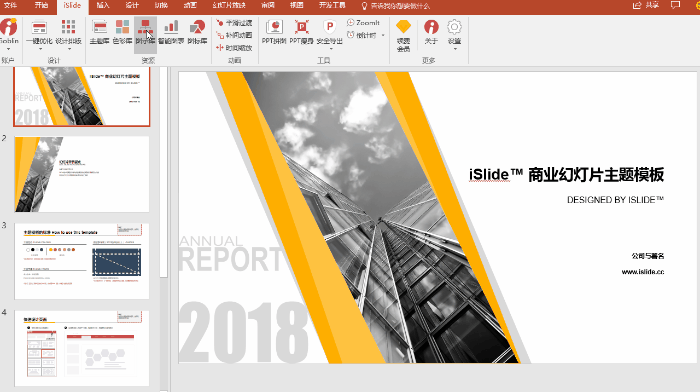Open tween animation tool (补间动画)
Viewport: 700px width, 392px height.
(x=234, y=35)
